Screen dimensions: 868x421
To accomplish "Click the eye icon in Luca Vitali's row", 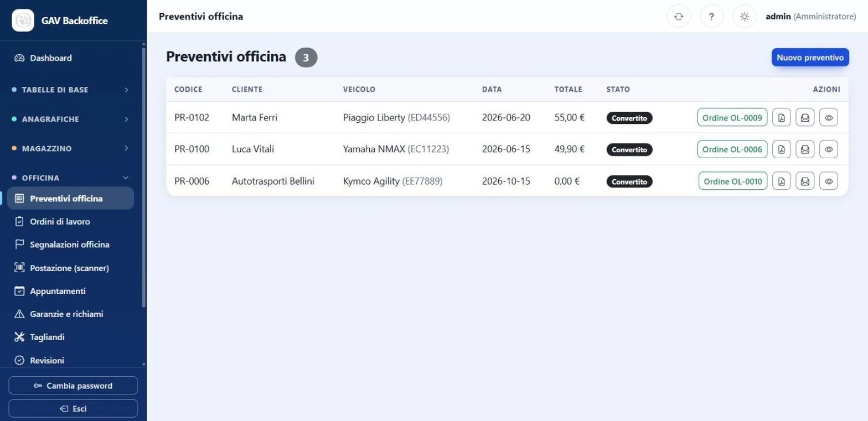I will click(829, 149).
